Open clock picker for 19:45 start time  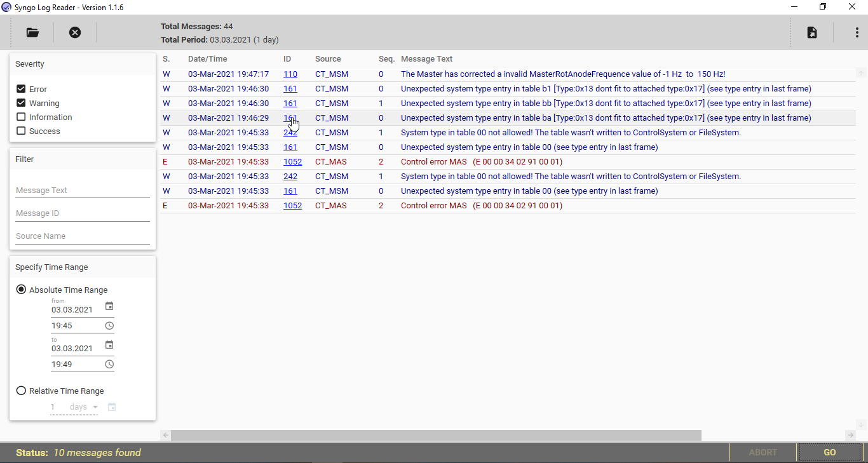109,326
